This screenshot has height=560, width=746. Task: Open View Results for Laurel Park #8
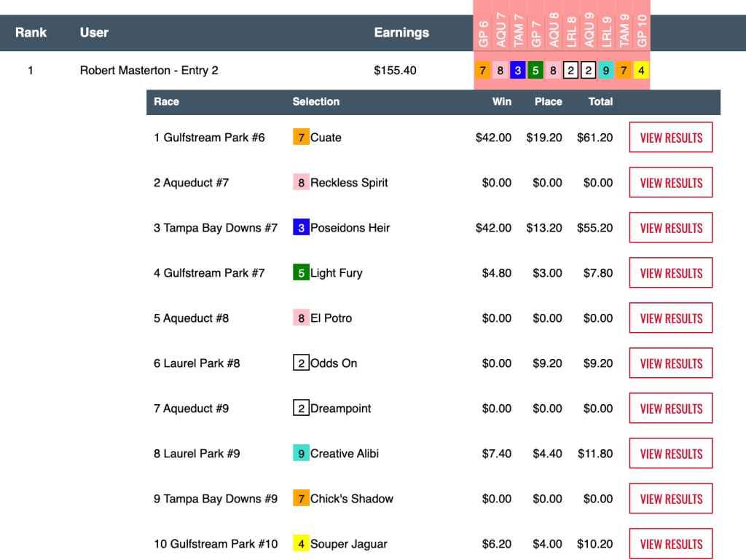[x=670, y=363]
